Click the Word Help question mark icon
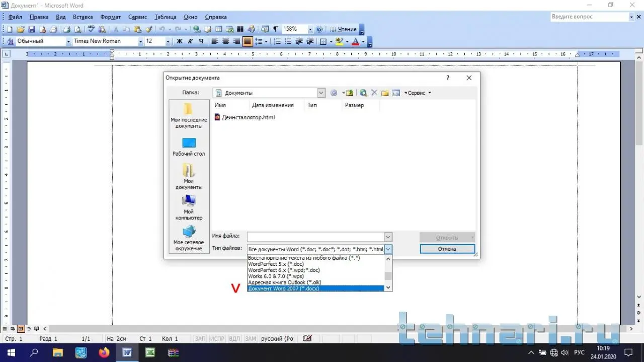 (319, 29)
